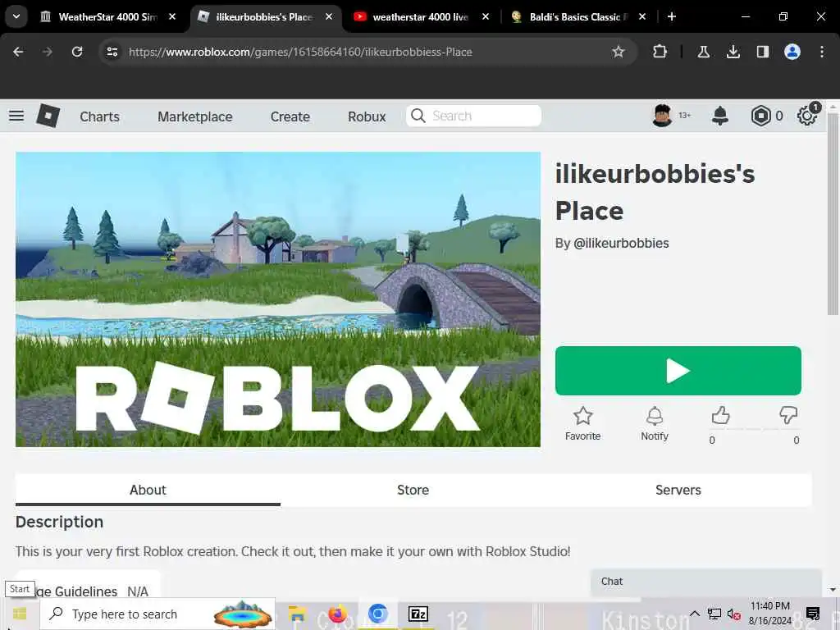Open the taskbar clock and date
The height and width of the screenshot is (630, 840).
coord(769,614)
